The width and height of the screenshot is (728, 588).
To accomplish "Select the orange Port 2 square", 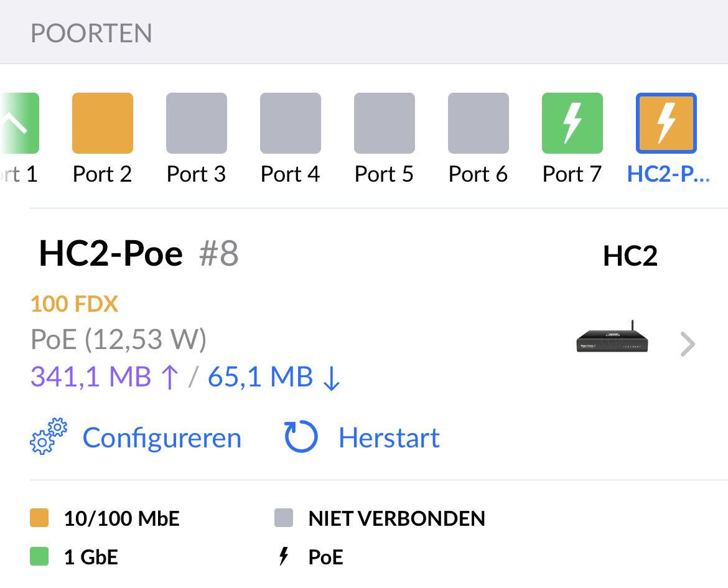I will point(103,123).
